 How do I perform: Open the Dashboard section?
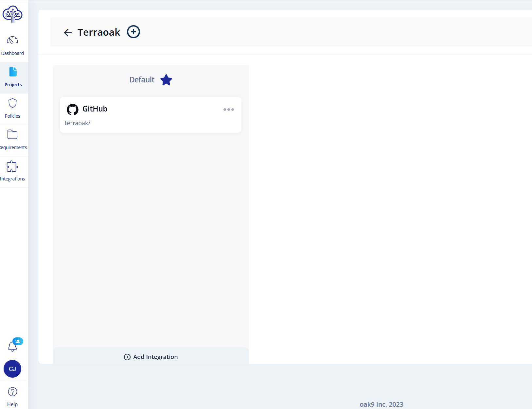12,46
